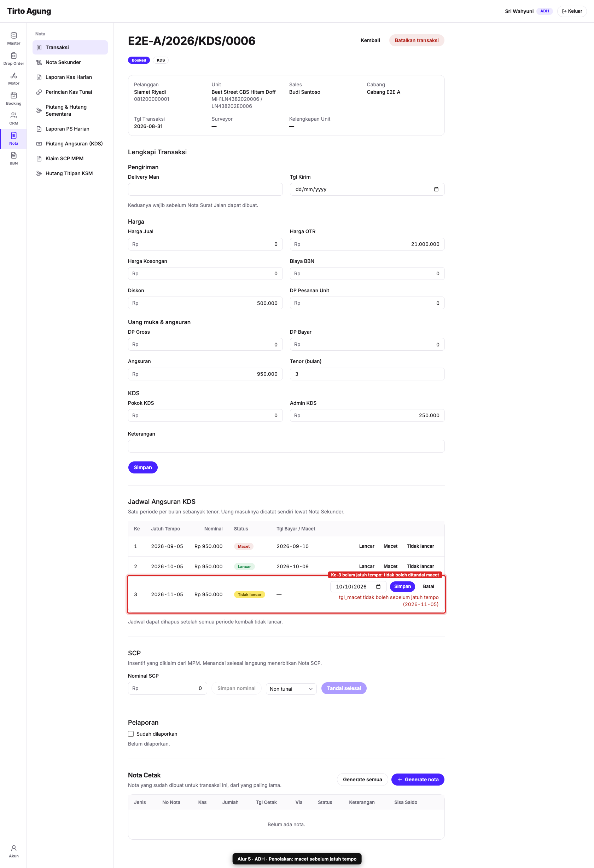
Task: Open the CRM people icon
Action: tap(13, 115)
